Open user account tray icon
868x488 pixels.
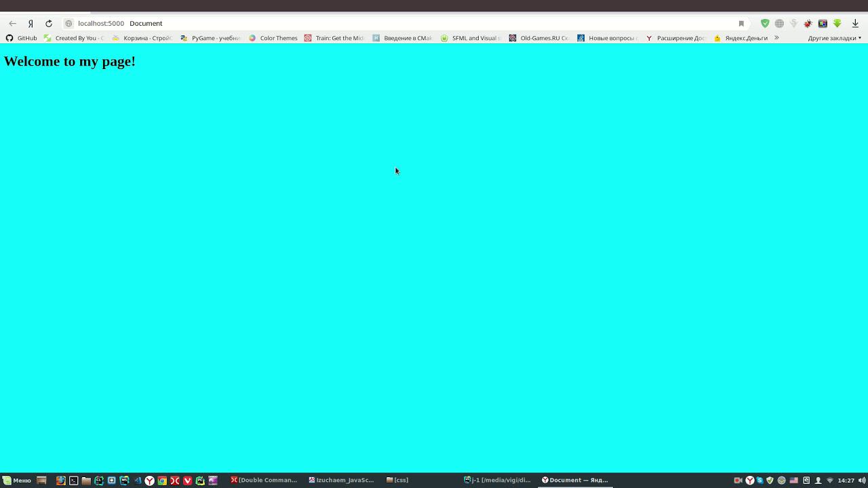(x=818, y=480)
